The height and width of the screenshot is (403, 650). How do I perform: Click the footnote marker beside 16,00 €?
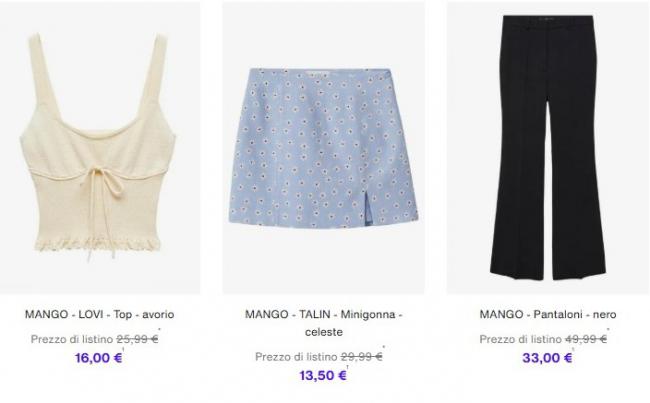pos(123,350)
